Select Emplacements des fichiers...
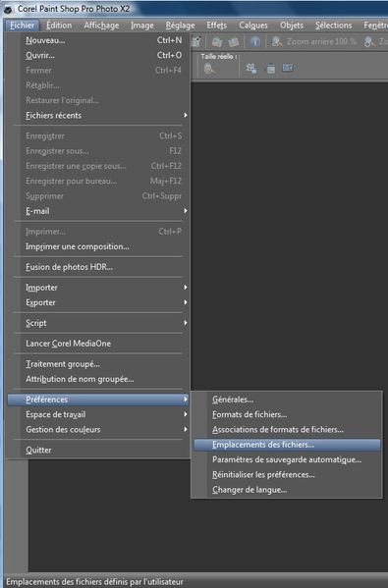Image resolution: width=388 pixels, height=588 pixels. pyautogui.click(x=287, y=445)
